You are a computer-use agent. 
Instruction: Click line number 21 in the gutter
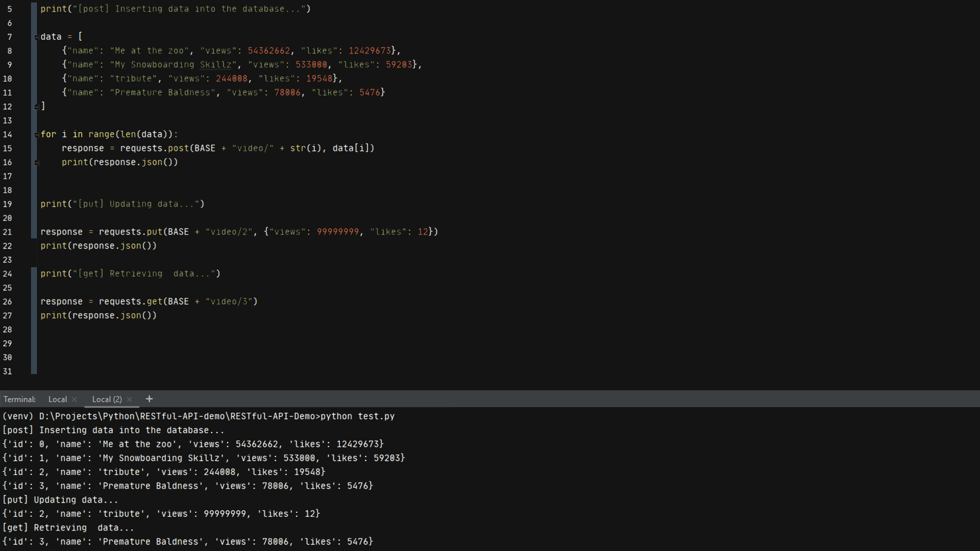click(7, 232)
